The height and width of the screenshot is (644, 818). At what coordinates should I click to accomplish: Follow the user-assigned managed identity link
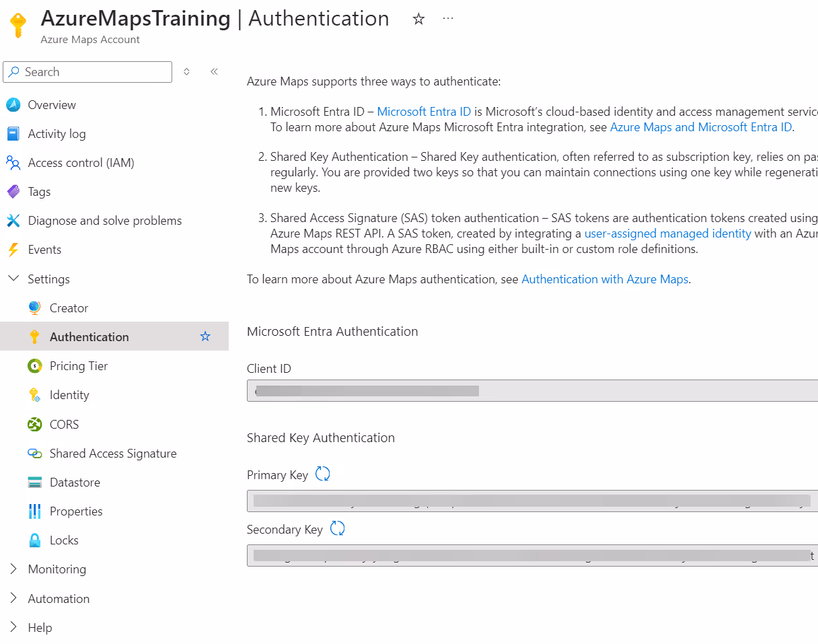[667, 234]
